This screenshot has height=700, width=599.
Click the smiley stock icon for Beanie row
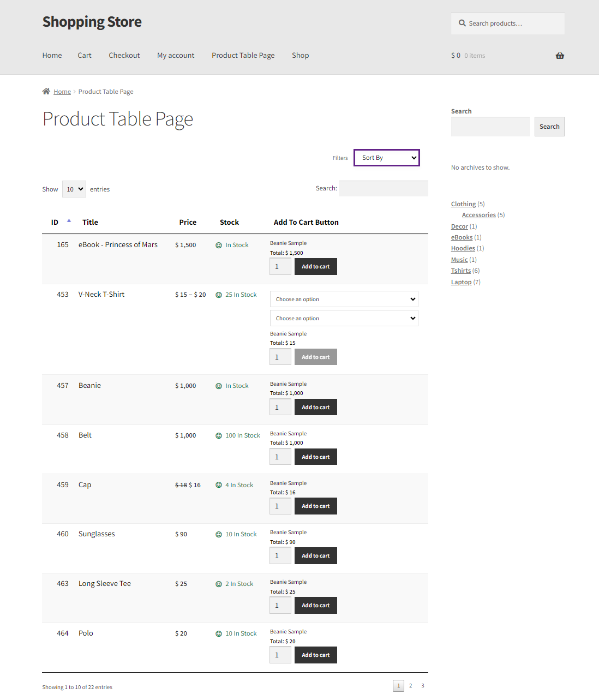pyautogui.click(x=219, y=386)
